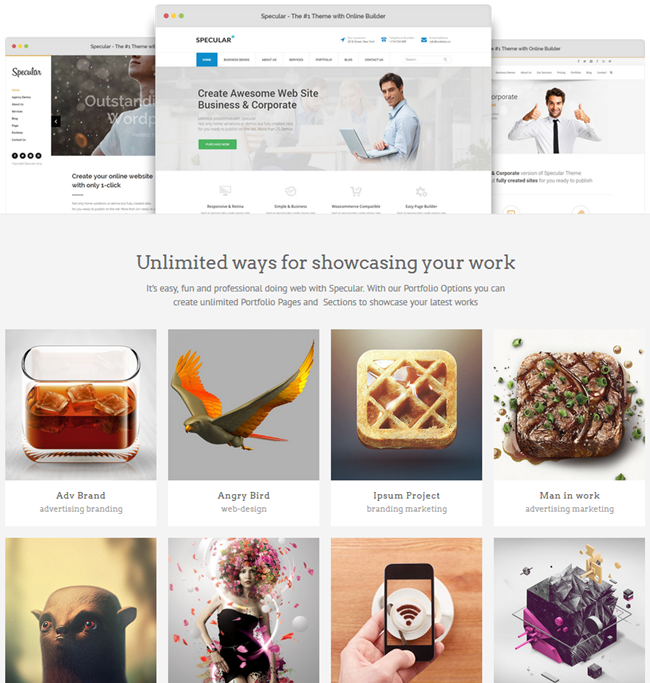Click the previous slide arrow on slider
The image size is (650, 683).
[56, 122]
